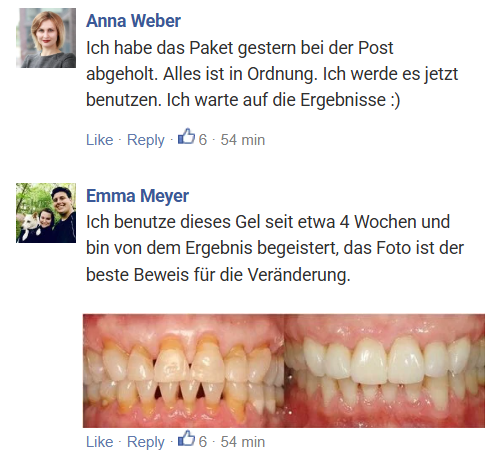View the 6 likes on Emma Meyer's comment
This screenshot has height=475, width=491.
(x=203, y=442)
